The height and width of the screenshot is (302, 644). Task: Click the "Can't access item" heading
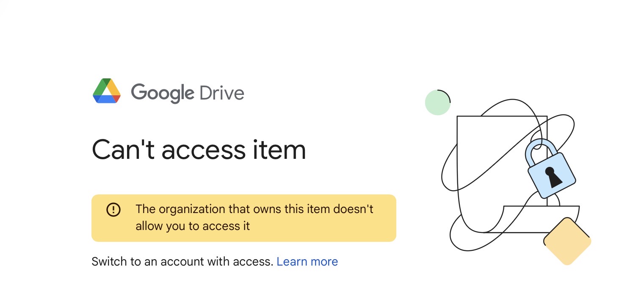[199, 150]
